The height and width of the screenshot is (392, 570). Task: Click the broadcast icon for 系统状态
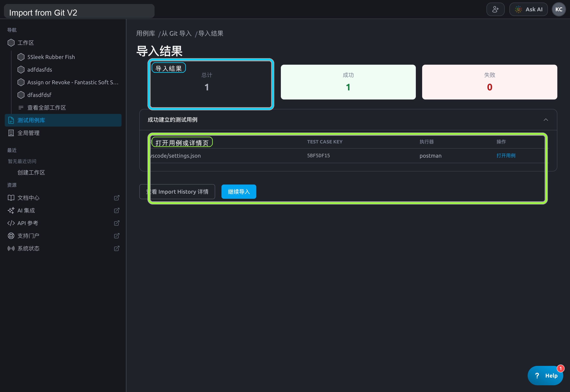(11, 248)
